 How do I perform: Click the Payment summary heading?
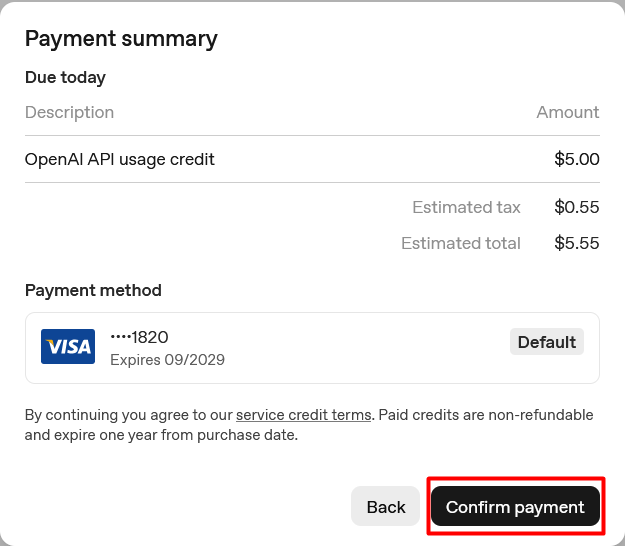(x=121, y=39)
